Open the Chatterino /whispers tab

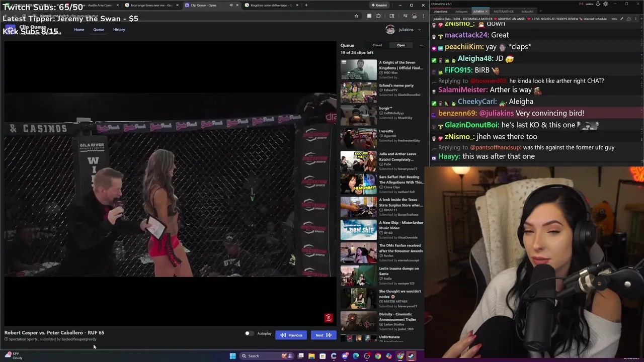461,11
